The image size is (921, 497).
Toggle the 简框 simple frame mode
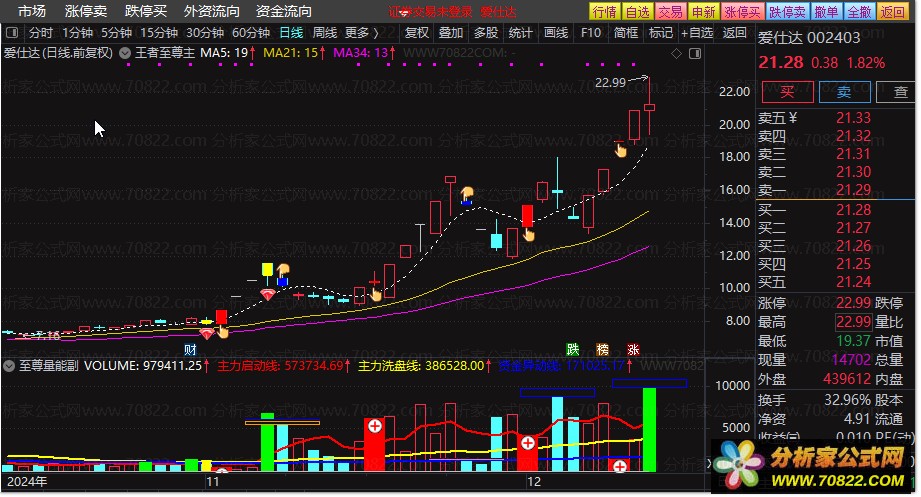(x=626, y=33)
